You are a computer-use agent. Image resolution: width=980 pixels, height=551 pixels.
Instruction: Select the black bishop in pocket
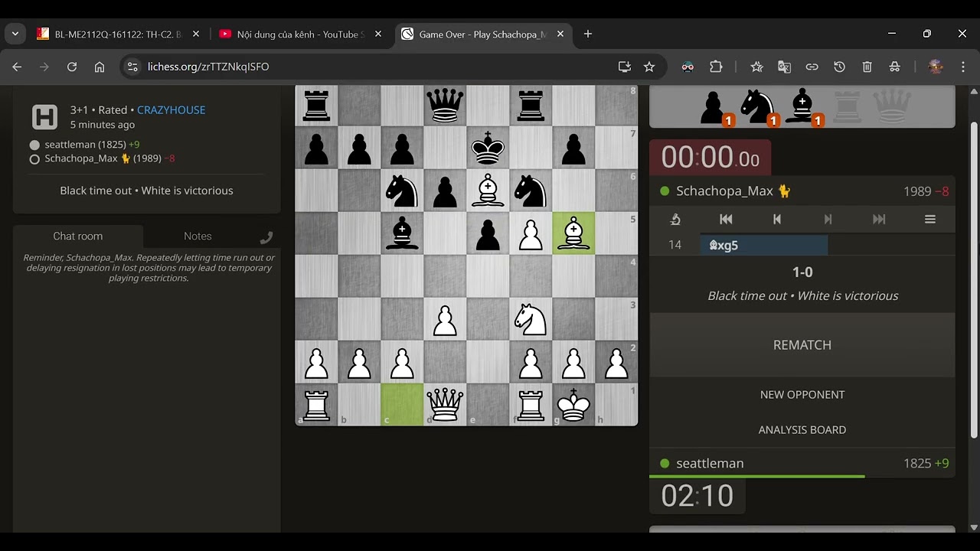click(x=802, y=108)
